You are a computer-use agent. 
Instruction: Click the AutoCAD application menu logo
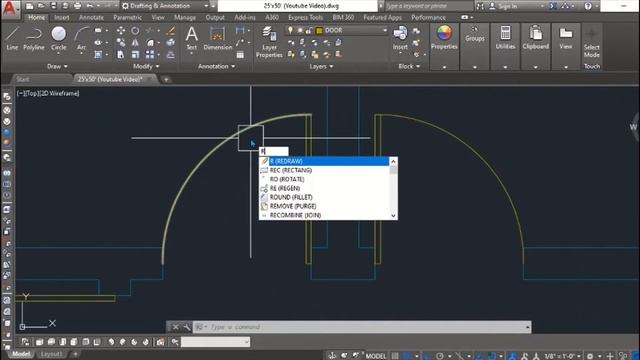coord(10,9)
